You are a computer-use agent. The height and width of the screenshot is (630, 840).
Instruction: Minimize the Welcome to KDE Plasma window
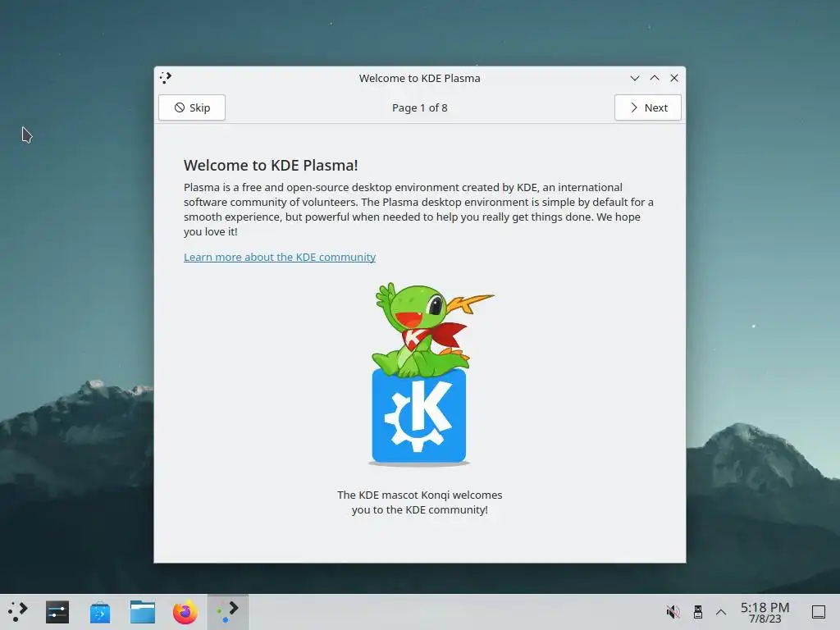coord(635,78)
